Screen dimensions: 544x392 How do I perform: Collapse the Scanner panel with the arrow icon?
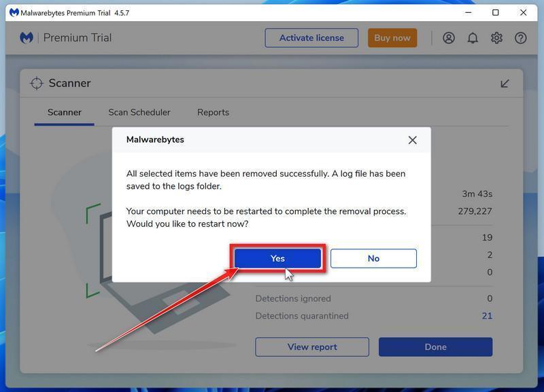click(x=505, y=84)
